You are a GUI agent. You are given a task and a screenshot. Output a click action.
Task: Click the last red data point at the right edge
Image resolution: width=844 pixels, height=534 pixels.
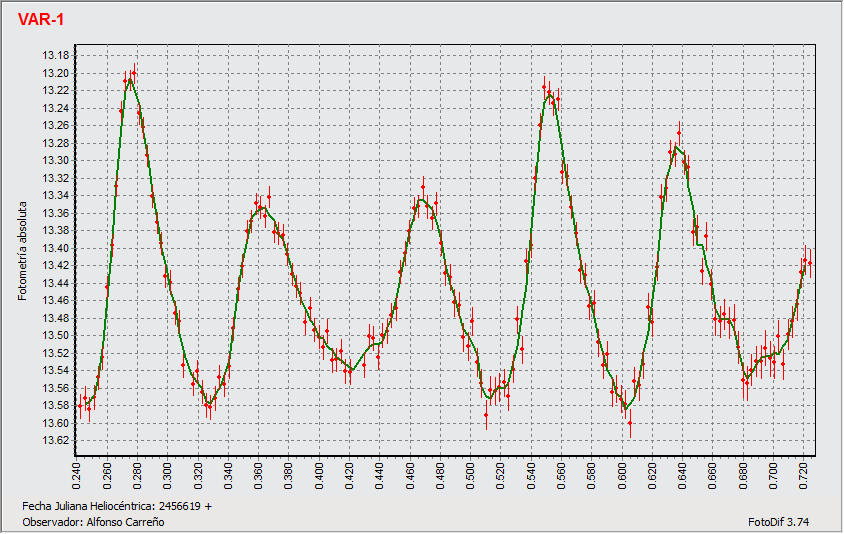pyautogui.click(x=809, y=263)
